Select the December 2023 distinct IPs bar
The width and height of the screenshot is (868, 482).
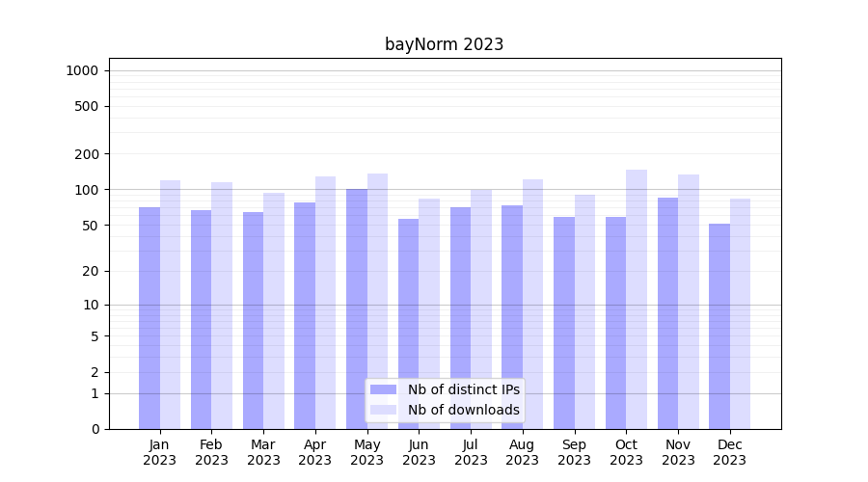tap(719, 326)
